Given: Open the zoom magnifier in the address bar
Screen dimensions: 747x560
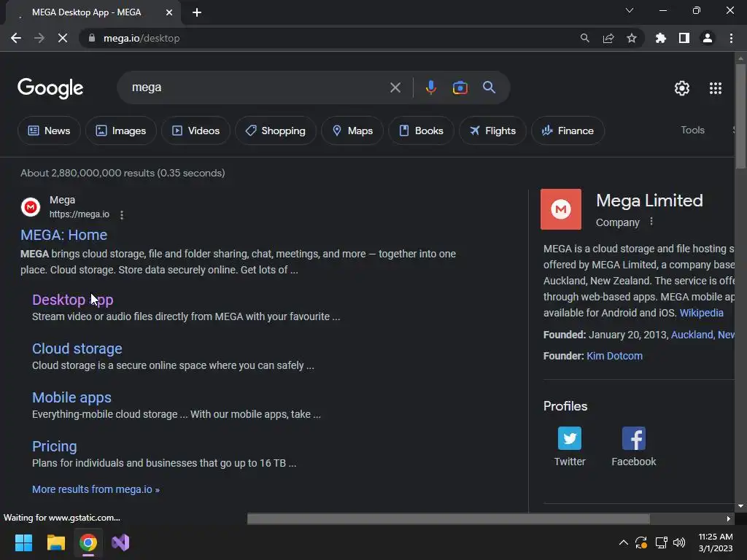Looking at the screenshot, I should point(584,38).
